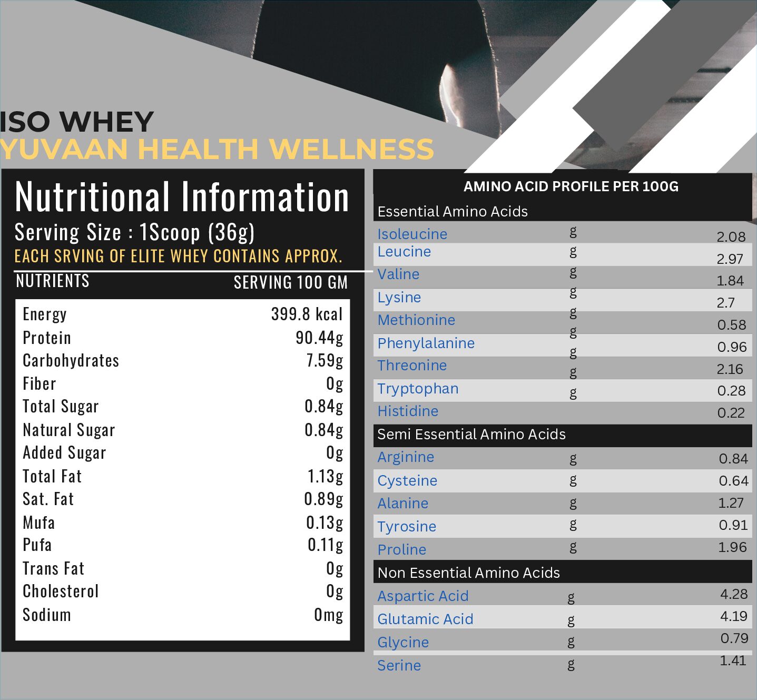Click the YUVAAN HEALTH WELLNESS title
The image size is (757, 700).
pos(217,149)
